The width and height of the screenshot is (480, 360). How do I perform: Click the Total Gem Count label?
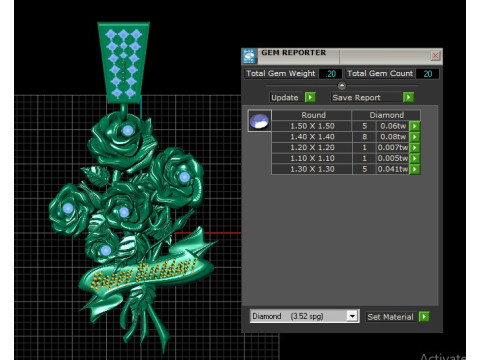click(x=380, y=73)
